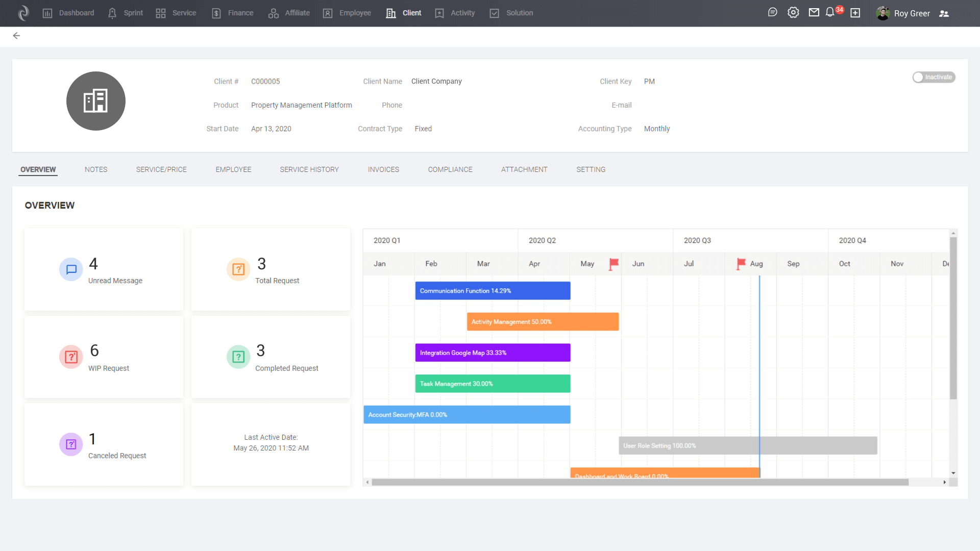
Task: Click the back arrow icon
Action: (x=16, y=36)
